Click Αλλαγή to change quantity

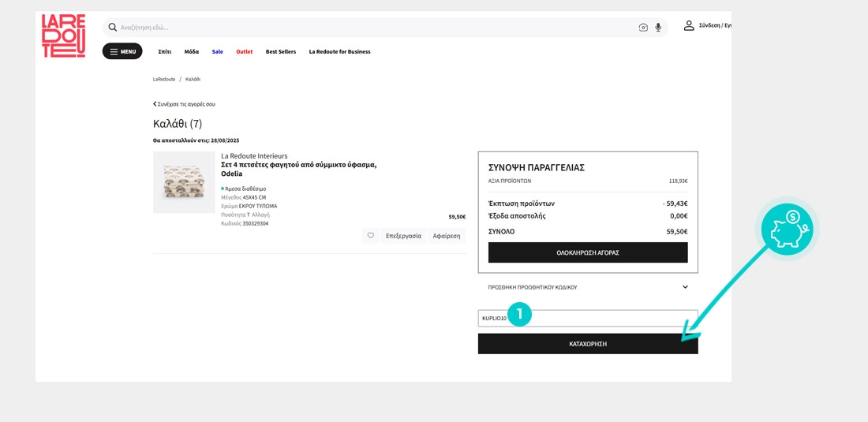pos(260,215)
